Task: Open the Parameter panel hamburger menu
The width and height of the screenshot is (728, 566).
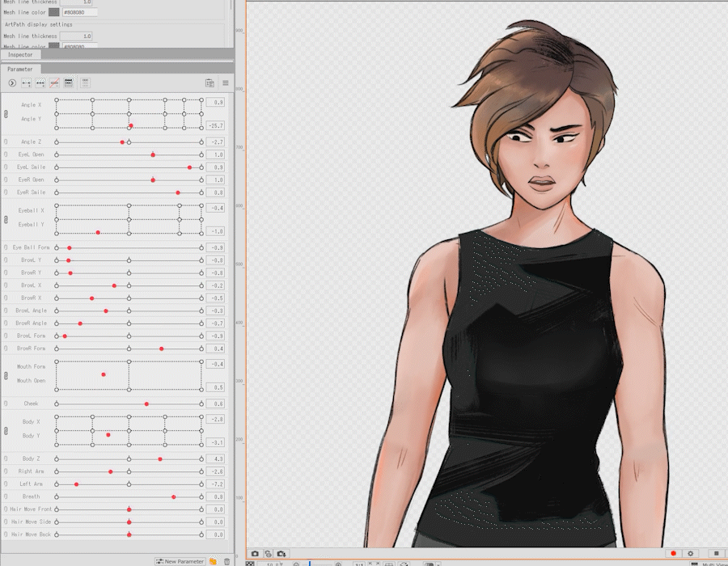Action: (226, 83)
